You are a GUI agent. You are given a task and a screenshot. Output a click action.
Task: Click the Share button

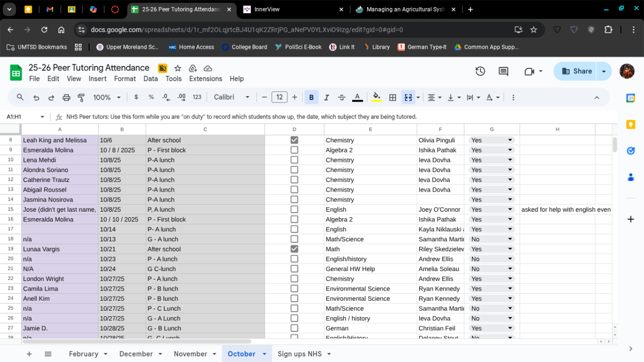(x=576, y=71)
